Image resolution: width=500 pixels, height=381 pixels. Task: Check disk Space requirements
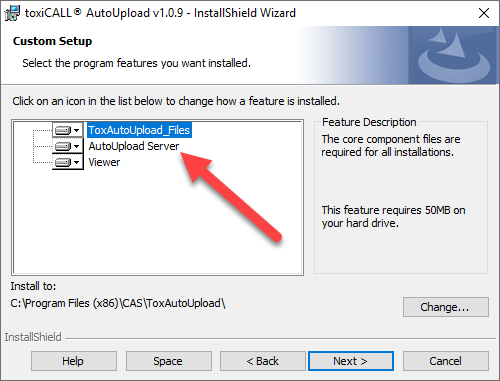[x=168, y=361]
